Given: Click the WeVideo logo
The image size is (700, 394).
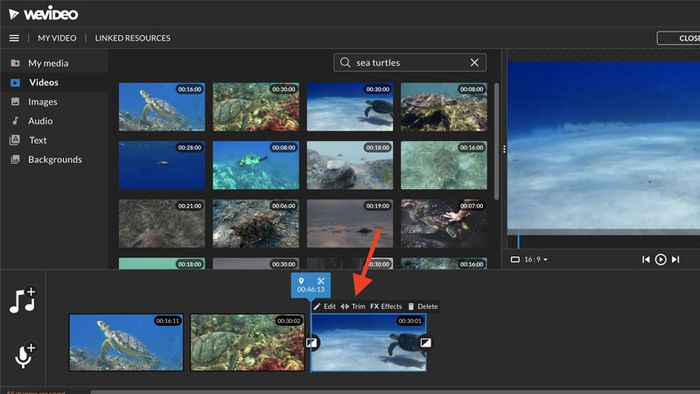Looking at the screenshot, I should [x=43, y=14].
